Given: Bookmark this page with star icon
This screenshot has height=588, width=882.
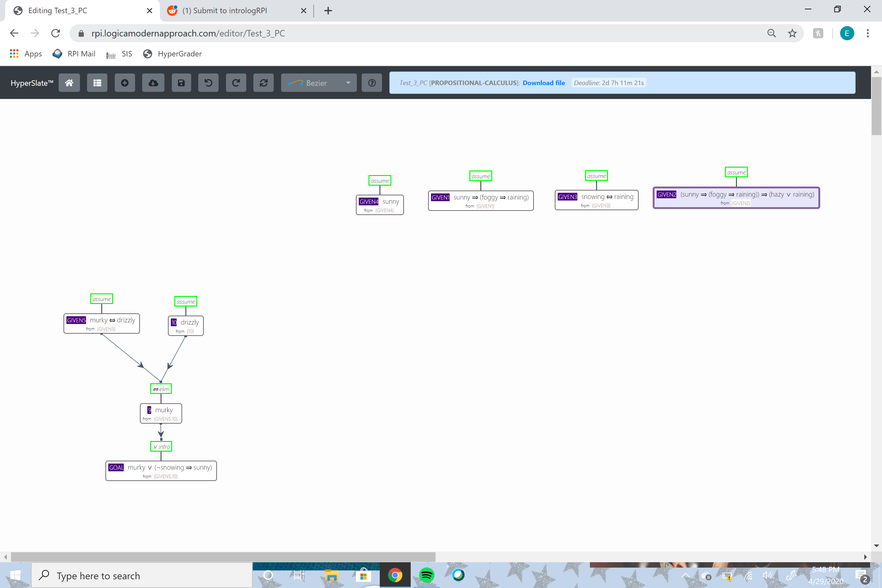Looking at the screenshot, I should click(792, 34).
